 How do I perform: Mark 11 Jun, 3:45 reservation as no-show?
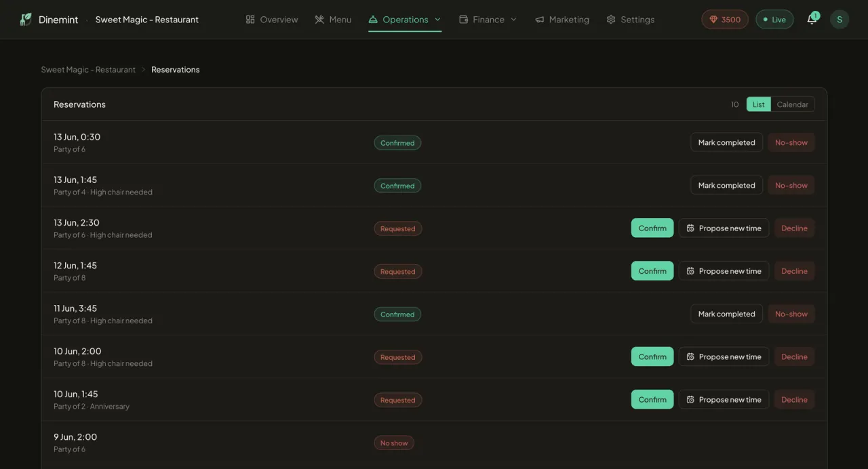pos(791,314)
